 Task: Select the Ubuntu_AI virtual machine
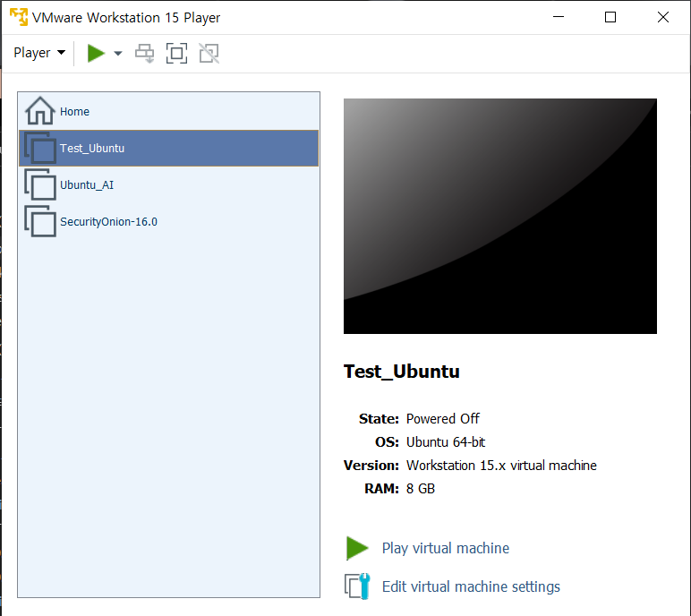pyautogui.click(x=169, y=184)
